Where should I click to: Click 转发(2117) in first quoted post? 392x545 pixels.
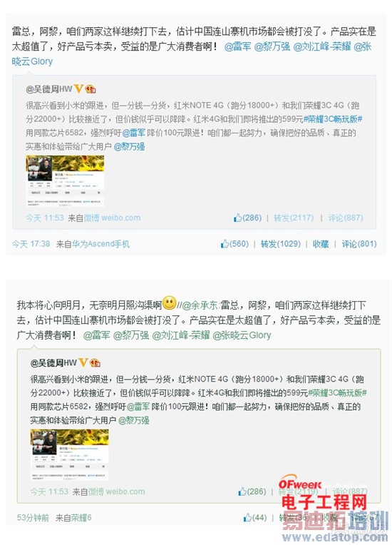[x=294, y=218]
